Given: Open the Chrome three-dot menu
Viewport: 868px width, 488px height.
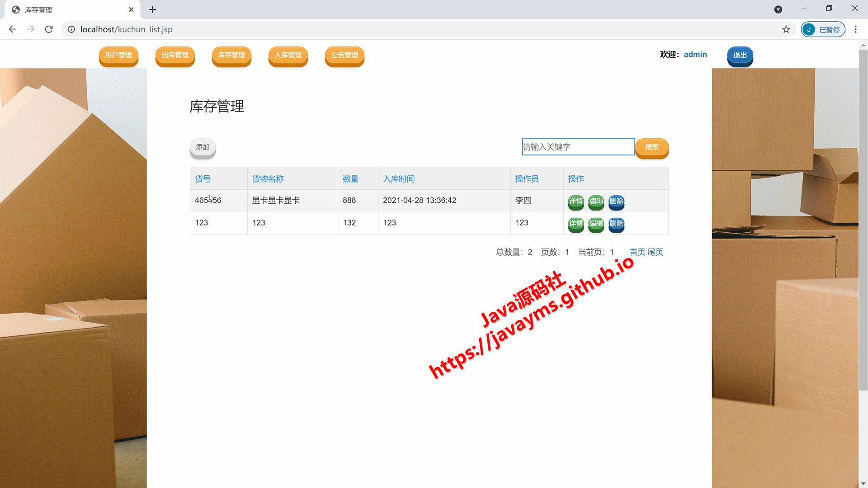Looking at the screenshot, I should coord(855,29).
